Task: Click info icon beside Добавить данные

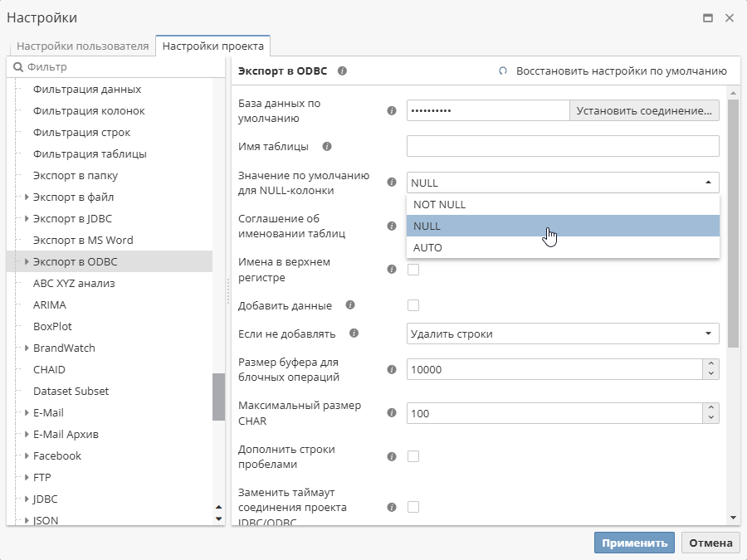Action: point(350,304)
